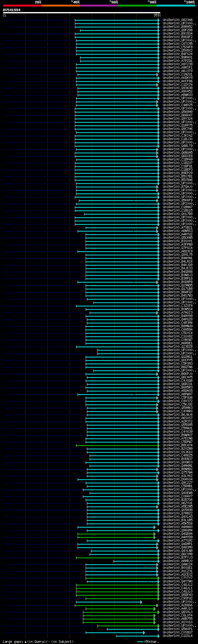Open hit UniRef100_Q5VMX2
This screenshot has width=198, height=644.
point(178,51)
